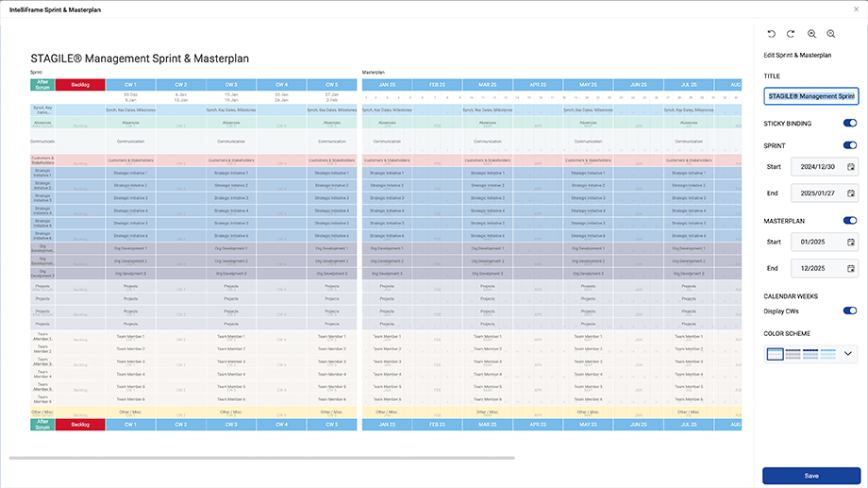
Task: Click the MAR 25 month header at top
Action: click(x=488, y=85)
